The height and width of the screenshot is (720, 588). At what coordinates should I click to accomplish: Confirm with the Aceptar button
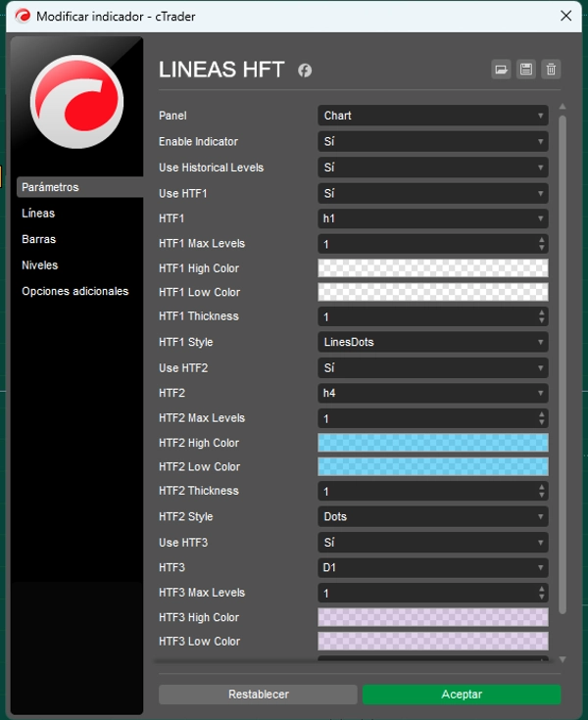pyautogui.click(x=462, y=695)
